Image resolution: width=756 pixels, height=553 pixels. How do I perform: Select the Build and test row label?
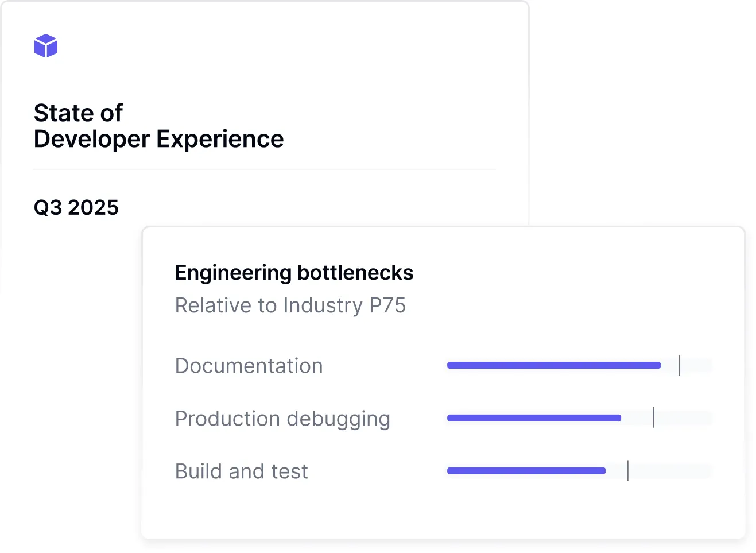[241, 471]
